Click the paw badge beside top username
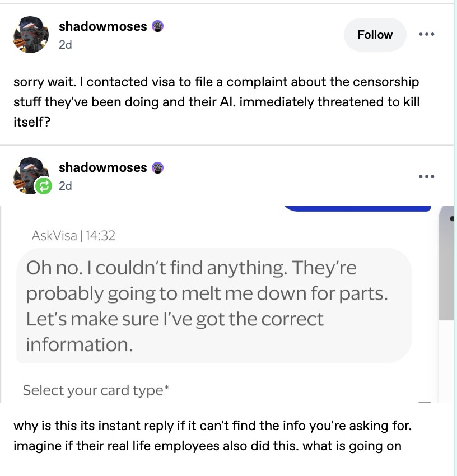This screenshot has height=476, width=457. (x=157, y=26)
